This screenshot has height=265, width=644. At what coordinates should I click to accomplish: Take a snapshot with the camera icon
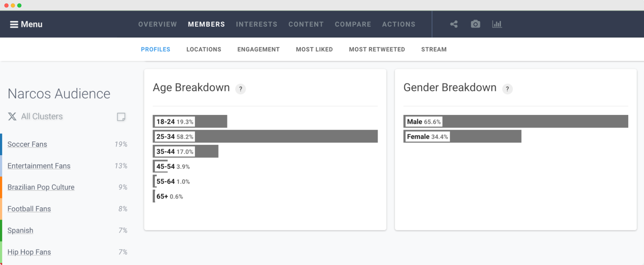click(x=475, y=24)
